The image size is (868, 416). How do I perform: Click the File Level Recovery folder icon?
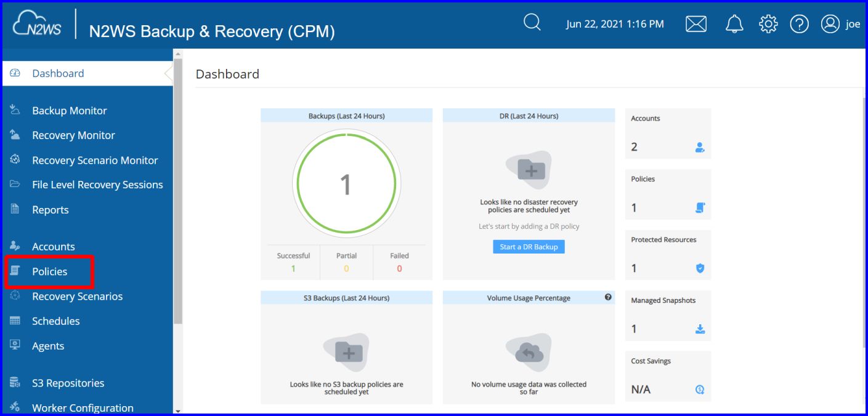point(15,184)
